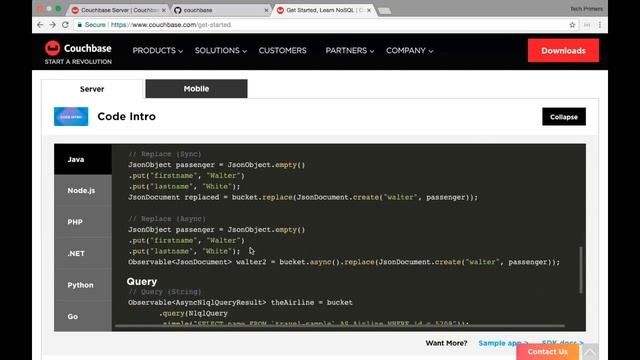Switch to Couchbase Server browser tab
Image resolution: width=640 pixels, height=360 pixels.
point(118,10)
